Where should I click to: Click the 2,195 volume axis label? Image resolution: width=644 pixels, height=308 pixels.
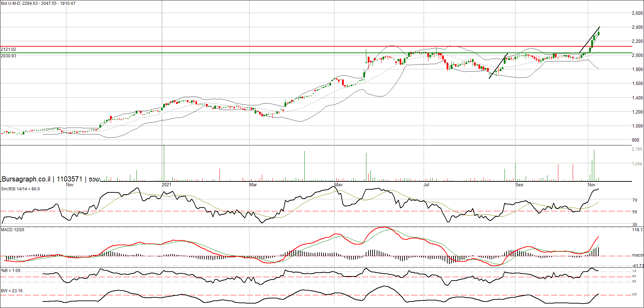(637, 149)
